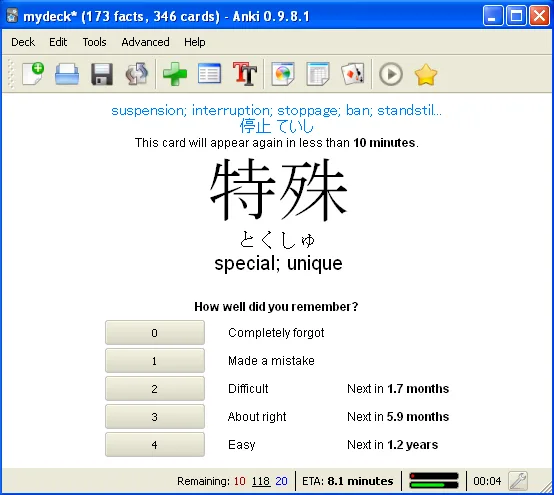The image size is (554, 495).
Task: Click the round play button icon
Action: 391,74
